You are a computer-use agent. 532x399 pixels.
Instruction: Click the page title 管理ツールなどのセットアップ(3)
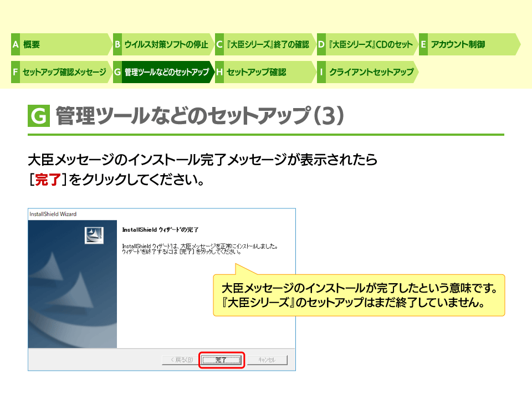pos(200,116)
